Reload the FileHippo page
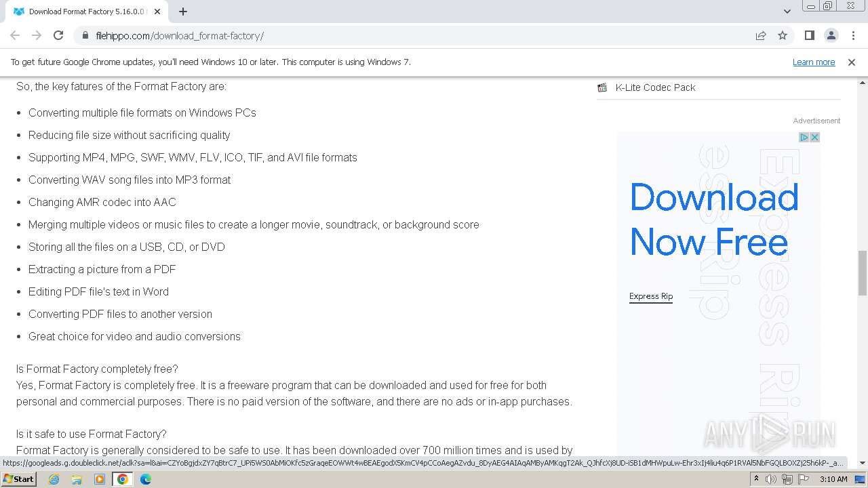Screen dimensions: 868x488 (x=58, y=35)
